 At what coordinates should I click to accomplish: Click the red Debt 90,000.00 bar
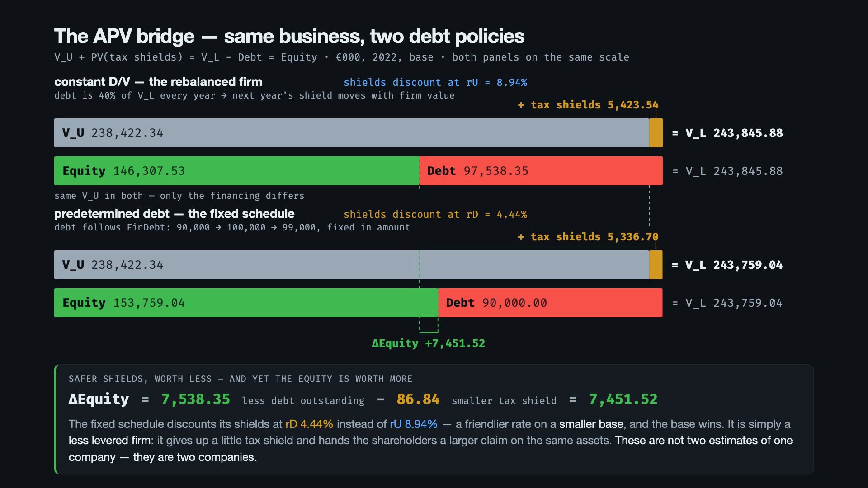[550, 303]
